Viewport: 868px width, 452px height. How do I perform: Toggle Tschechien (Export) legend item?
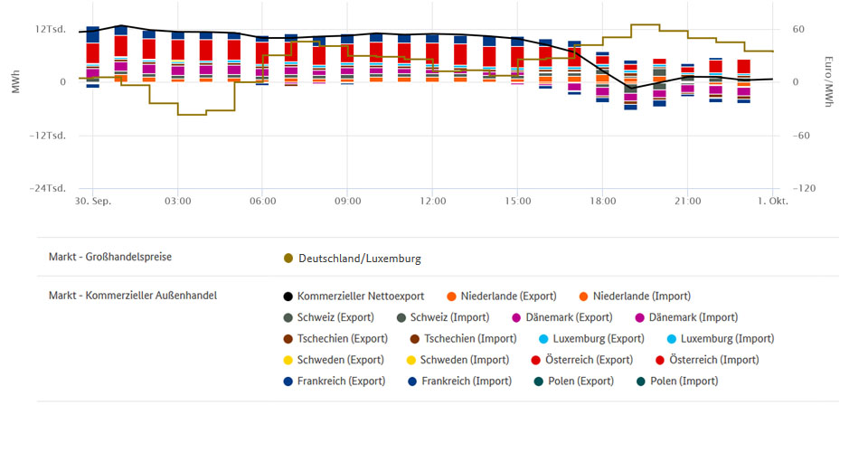[x=335, y=339]
